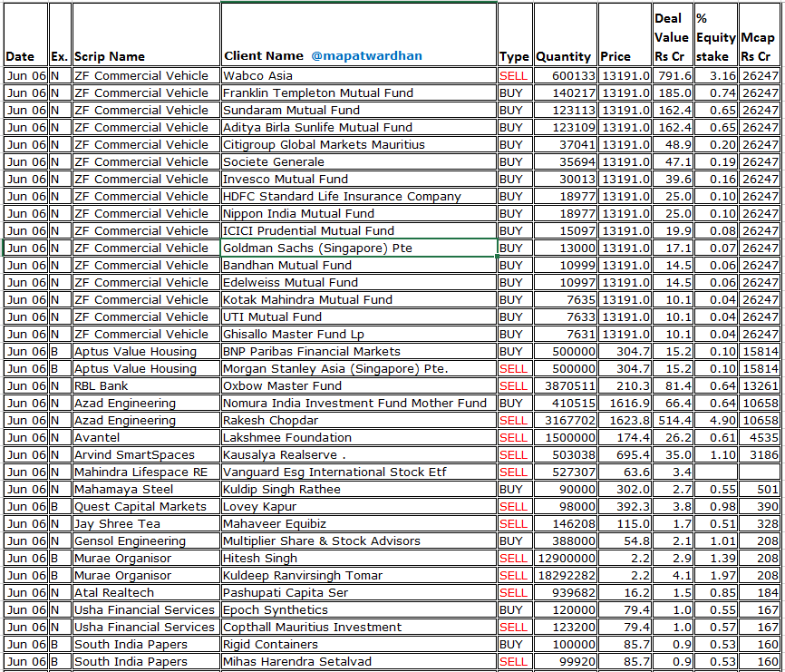Viewport: 785px width, 672px height.
Task: Click Kotak Mahindra Mutual Fund cell
Action: click(x=358, y=300)
